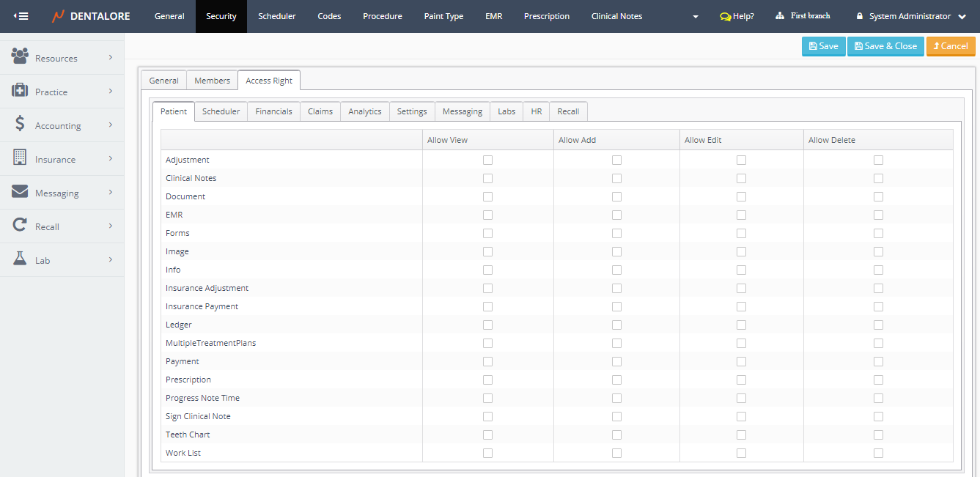
Task: Click the Recall circular arrow icon
Action: click(x=20, y=226)
